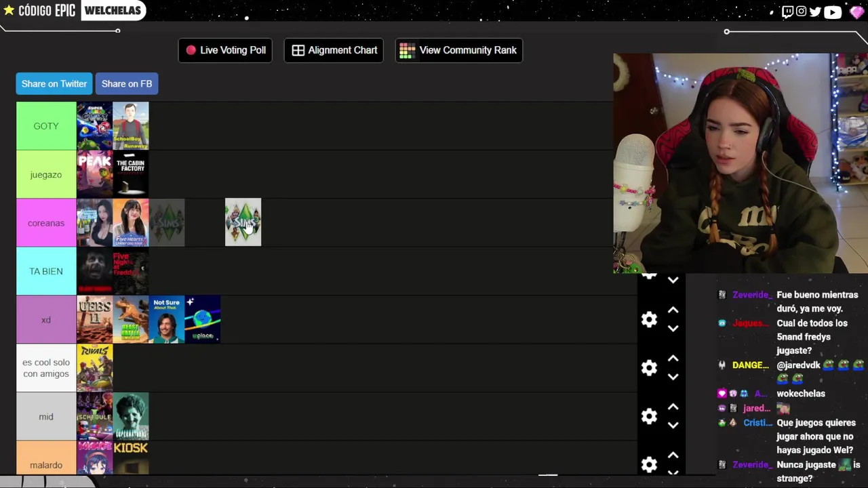Click message Que juegos quieres jugar ahora
Image resolution: width=868 pixels, height=488 pixels.
816,436
